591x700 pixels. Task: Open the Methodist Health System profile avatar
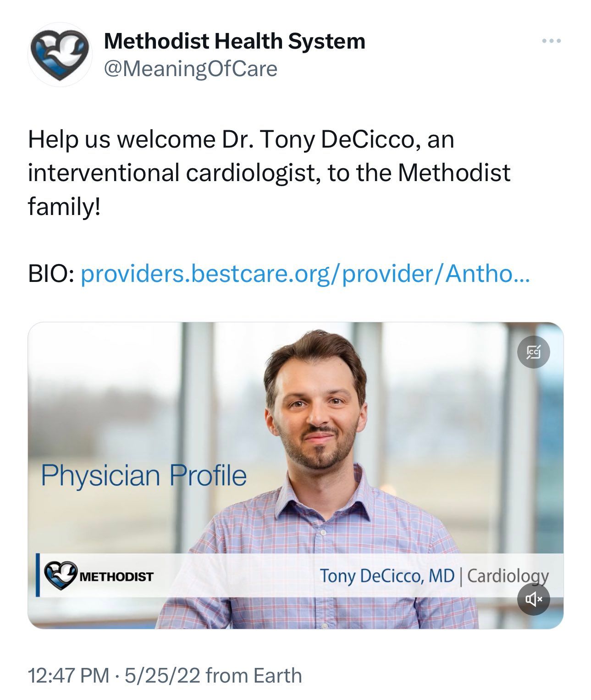click(60, 55)
